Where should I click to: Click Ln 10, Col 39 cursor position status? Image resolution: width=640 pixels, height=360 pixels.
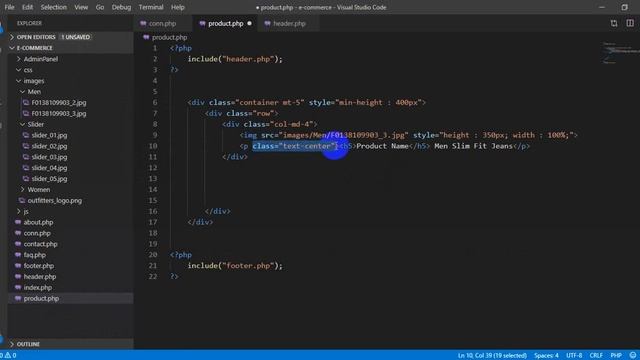click(492, 356)
